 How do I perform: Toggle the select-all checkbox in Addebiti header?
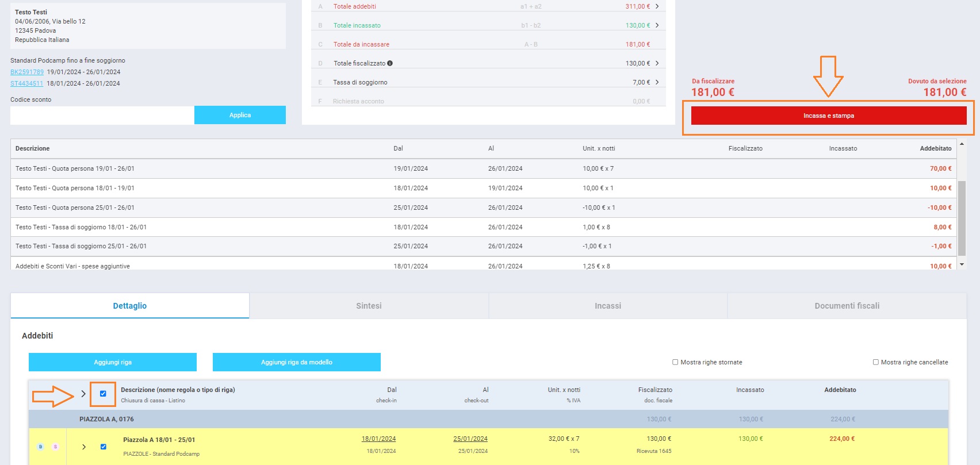pos(103,394)
